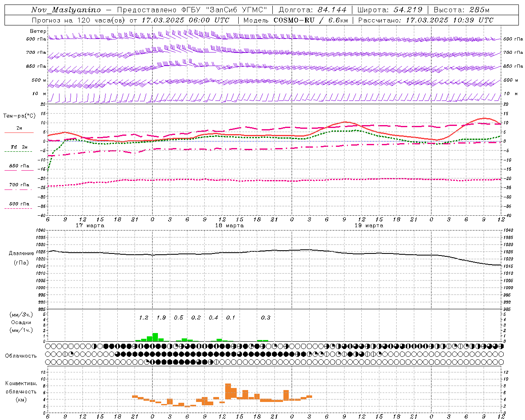
Task: Select the date label 19 марта
Action: point(369,226)
